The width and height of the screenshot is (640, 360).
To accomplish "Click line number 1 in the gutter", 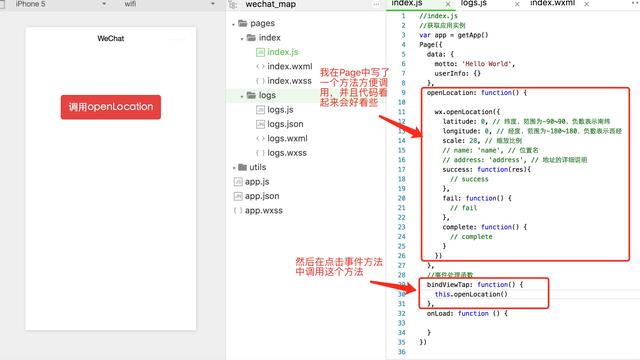I will (x=403, y=16).
